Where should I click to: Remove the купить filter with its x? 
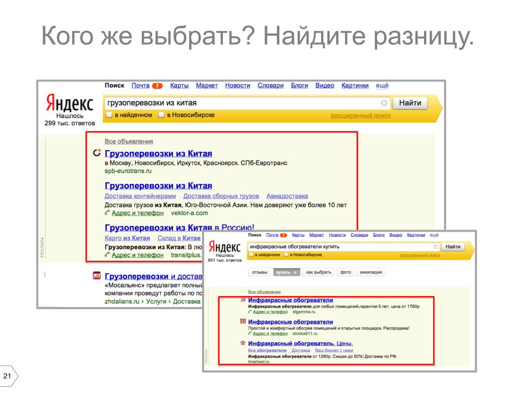[x=295, y=272]
